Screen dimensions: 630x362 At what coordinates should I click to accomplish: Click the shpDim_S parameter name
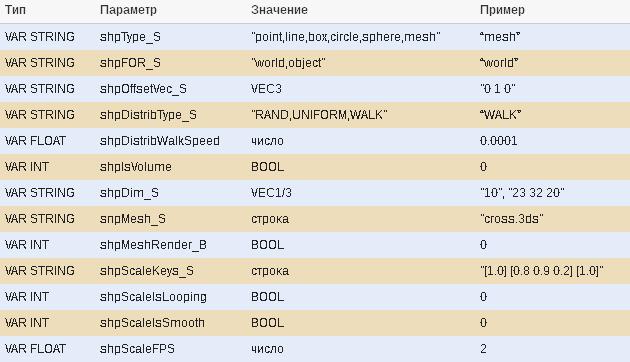129,193
